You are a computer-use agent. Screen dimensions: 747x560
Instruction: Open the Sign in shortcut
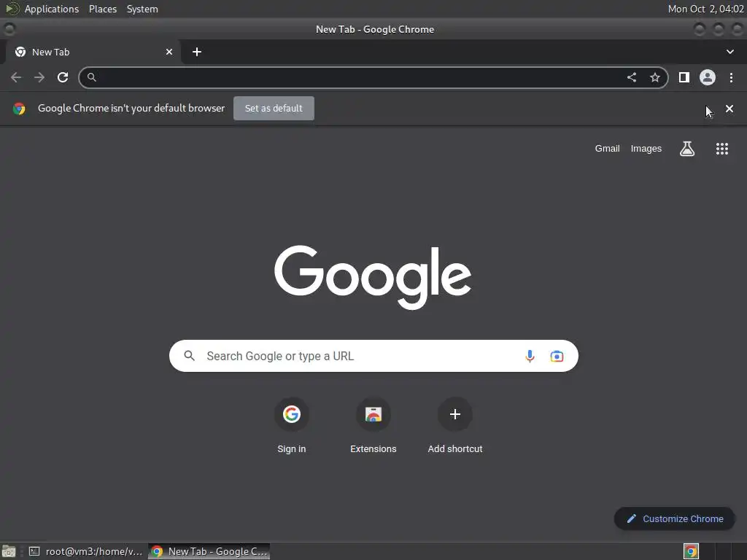[292, 425]
